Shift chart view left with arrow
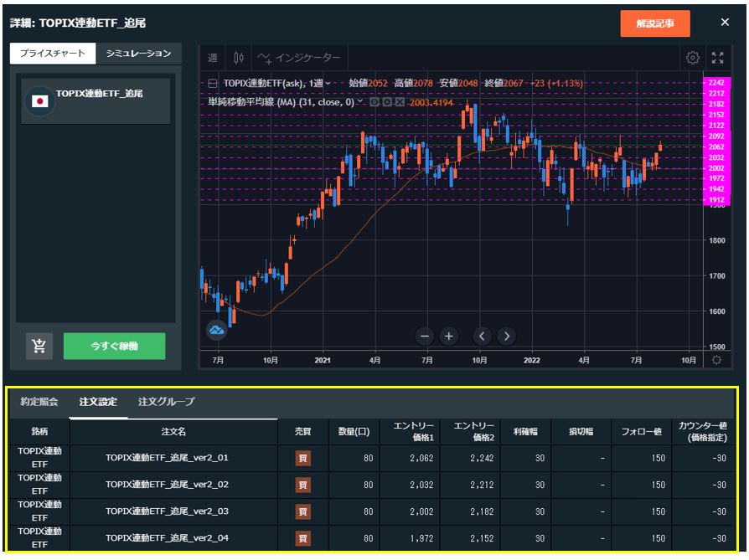 click(x=482, y=337)
